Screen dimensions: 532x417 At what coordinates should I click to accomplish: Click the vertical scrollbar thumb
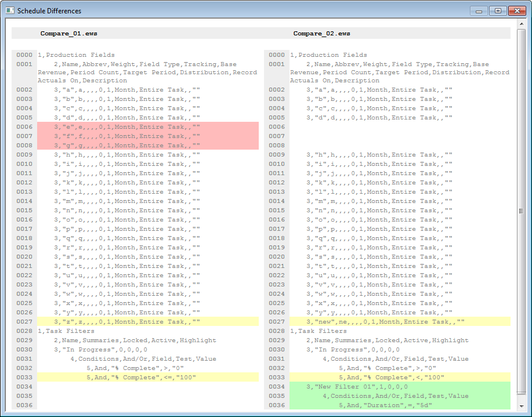click(x=520, y=212)
